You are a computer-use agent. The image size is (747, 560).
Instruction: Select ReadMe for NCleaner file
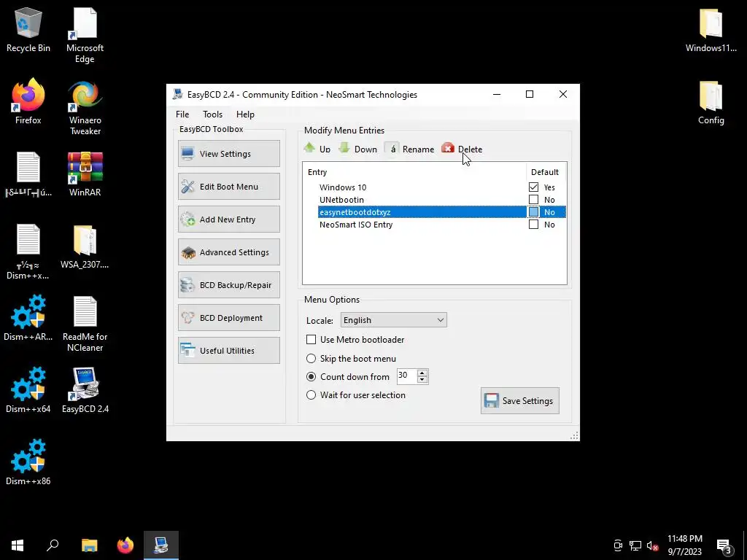[85, 324]
